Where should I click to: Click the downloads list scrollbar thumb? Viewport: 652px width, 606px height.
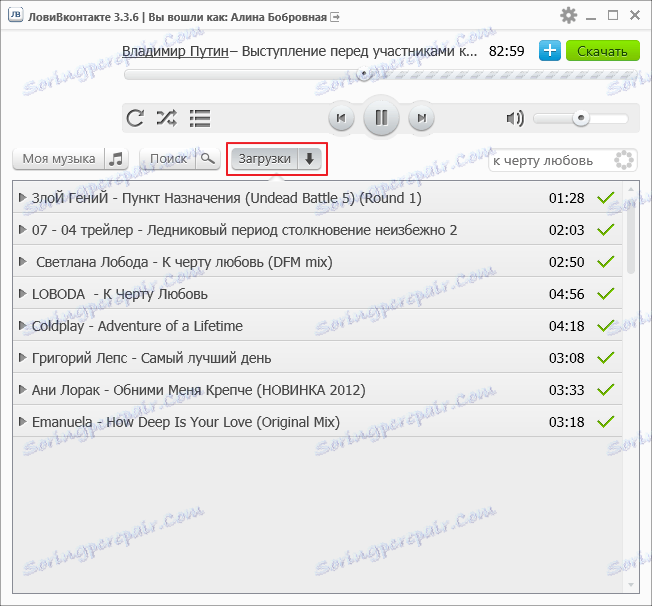tap(631, 237)
